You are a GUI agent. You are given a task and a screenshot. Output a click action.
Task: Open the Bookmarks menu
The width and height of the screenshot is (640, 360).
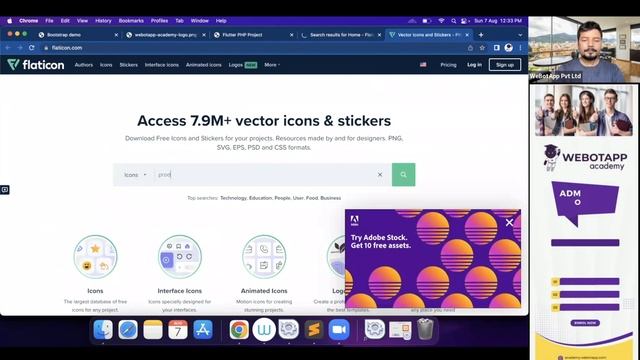pos(131,21)
